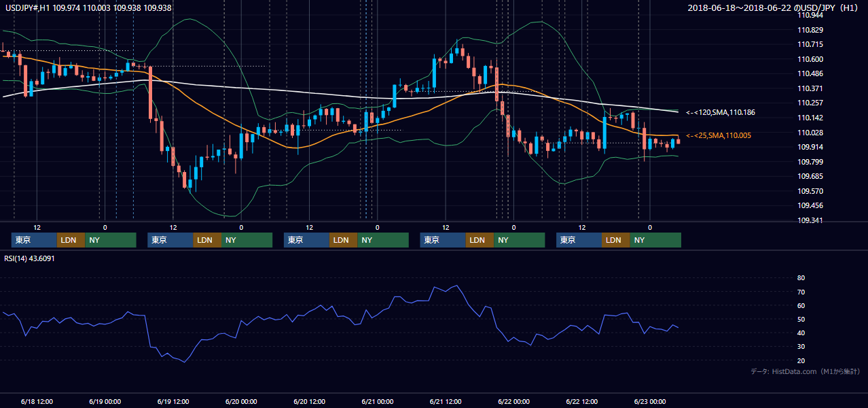The height and width of the screenshot is (408, 868).
Task: Click the 110.371 price axis value
Action: 810,88
